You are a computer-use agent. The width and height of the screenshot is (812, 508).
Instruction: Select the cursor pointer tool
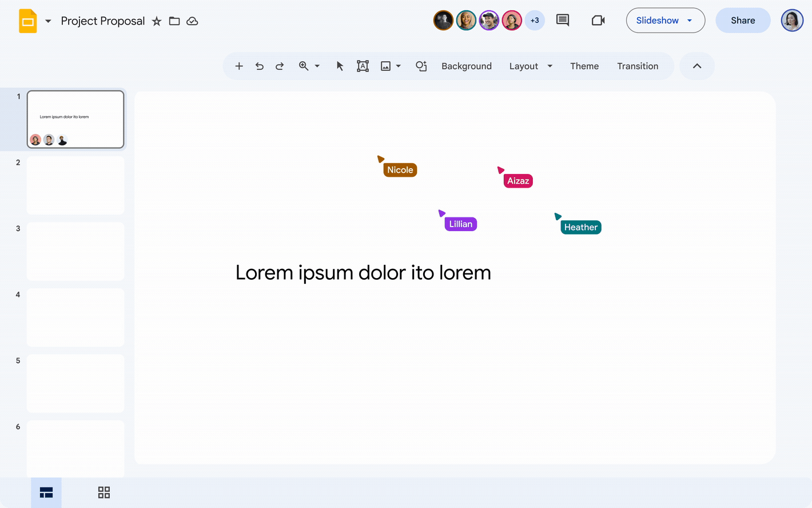point(340,66)
